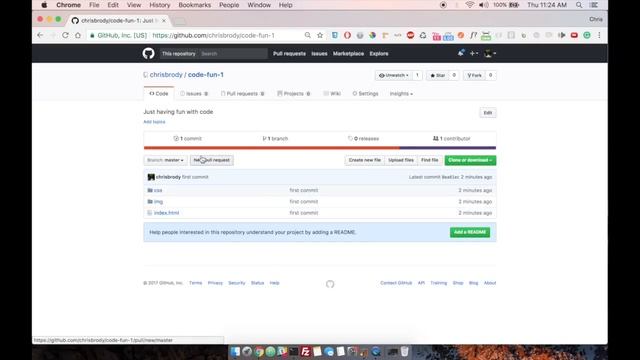Viewport: 640px width, 360px height.
Task: Open the plus create-new dropdown in header
Action: (473, 53)
